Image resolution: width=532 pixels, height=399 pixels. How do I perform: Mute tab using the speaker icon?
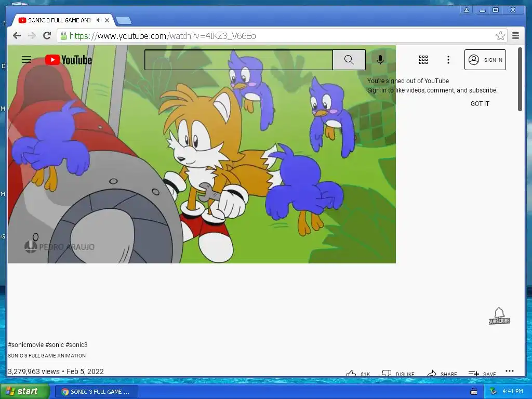tap(99, 20)
